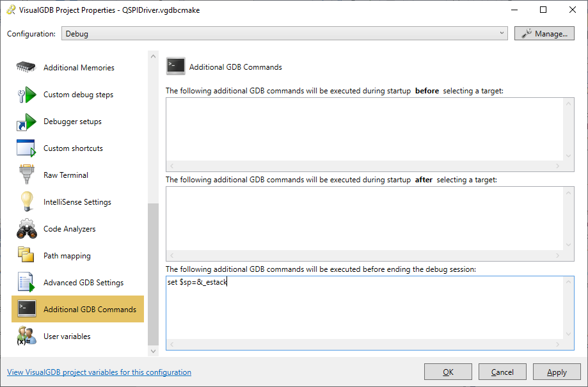Click the Advanced GDB Settings document icon

[x=26, y=282]
